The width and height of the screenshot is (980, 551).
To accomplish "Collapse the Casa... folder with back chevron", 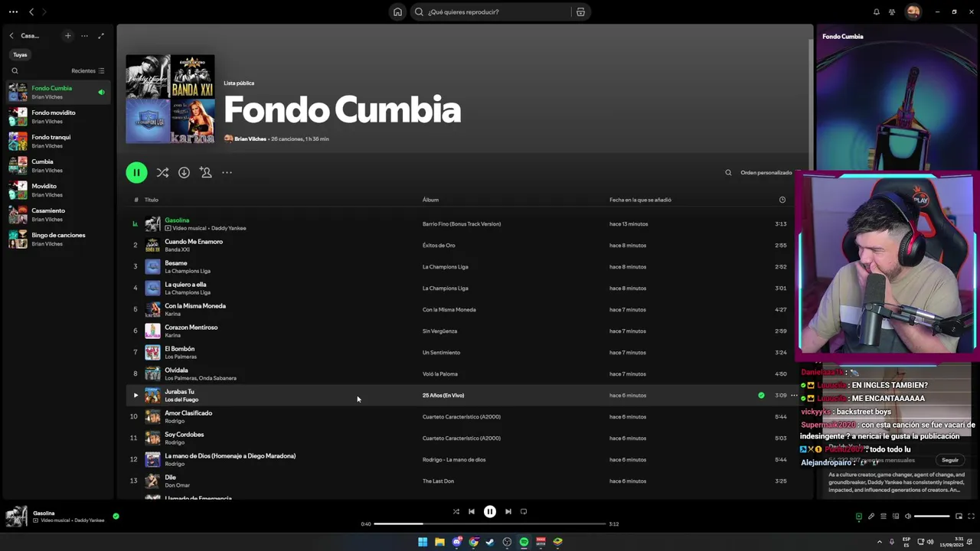I will coord(11,35).
